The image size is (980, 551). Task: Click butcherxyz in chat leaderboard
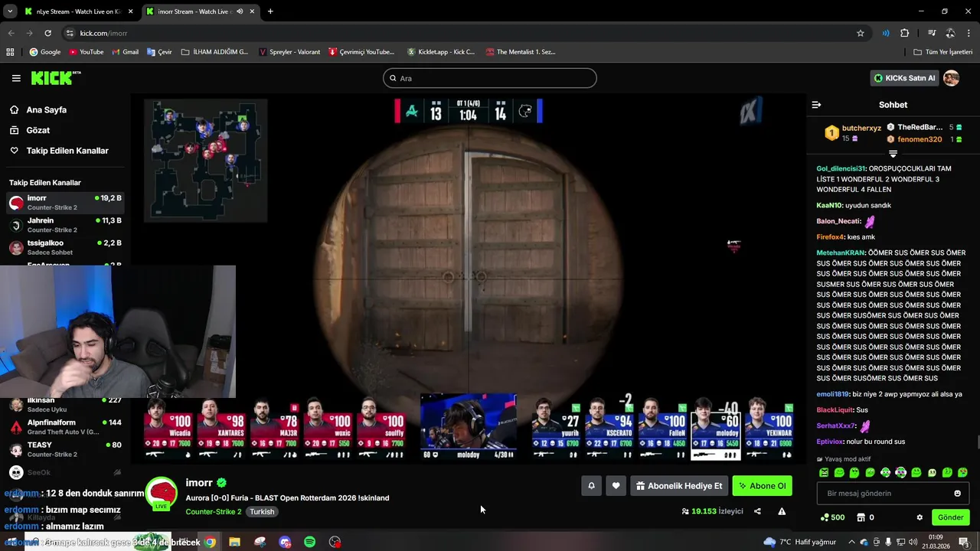861,128
